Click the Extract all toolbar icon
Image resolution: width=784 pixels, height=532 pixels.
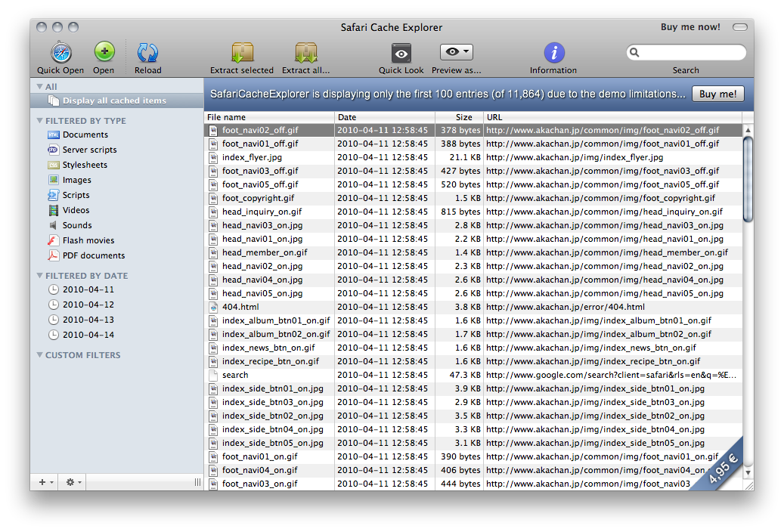pos(306,52)
